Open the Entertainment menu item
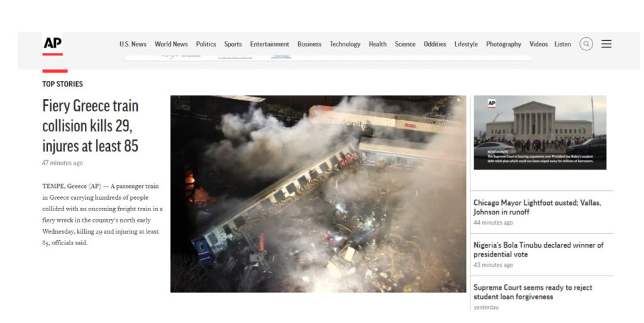This screenshot has width=644, height=323. 269,44
